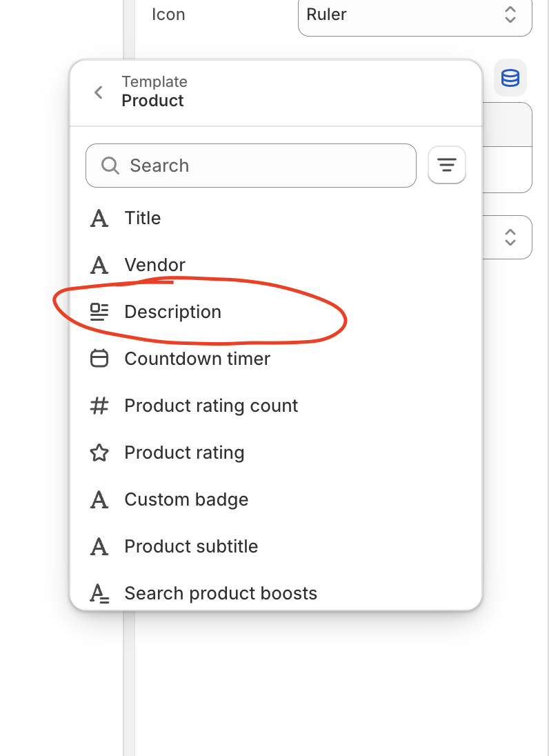Click the magnifier icon in the search box
This screenshot has height=756, width=549.
point(110,166)
